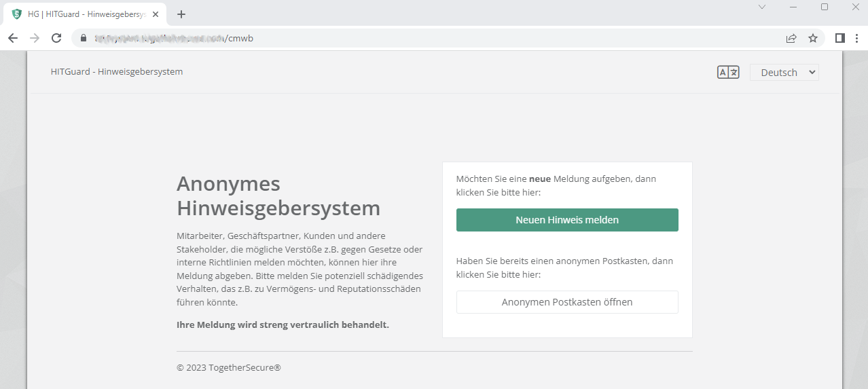Open the Deutsch language dropdown
Image resolution: width=868 pixels, height=389 pixels.
pyautogui.click(x=784, y=73)
